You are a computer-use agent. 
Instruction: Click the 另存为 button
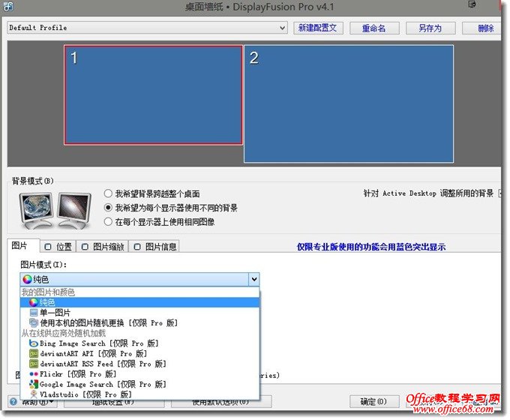(x=430, y=28)
